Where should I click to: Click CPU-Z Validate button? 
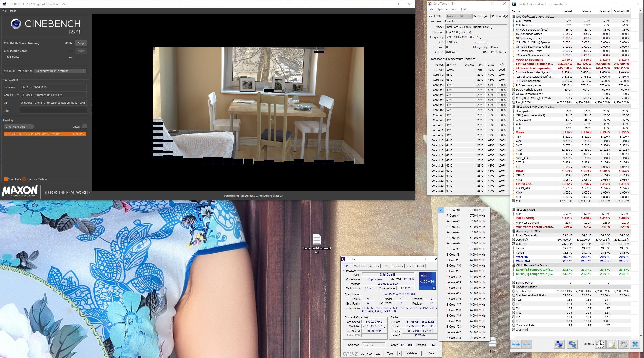coord(412,353)
